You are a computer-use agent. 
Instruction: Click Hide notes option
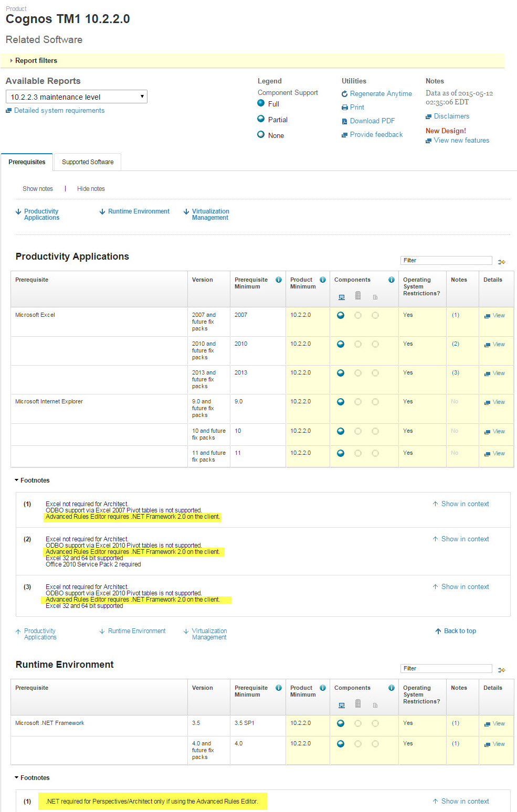pyautogui.click(x=91, y=189)
